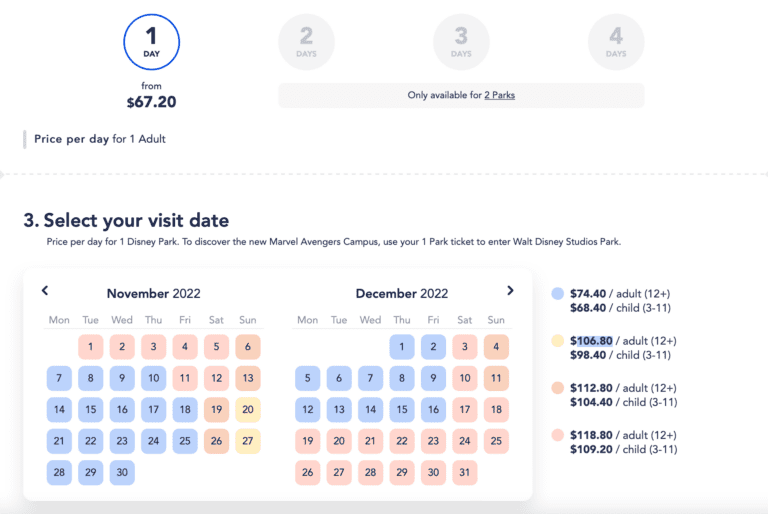Click the orange $112.80 legend dot
The width and height of the screenshot is (768, 514).
point(556,388)
